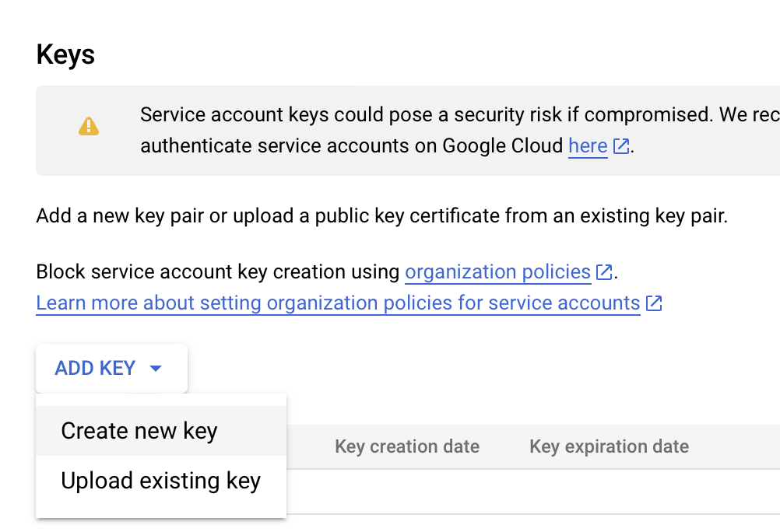The width and height of the screenshot is (780, 532).
Task: Choose 'Upload existing key' from the menu
Action: [160, 481]
